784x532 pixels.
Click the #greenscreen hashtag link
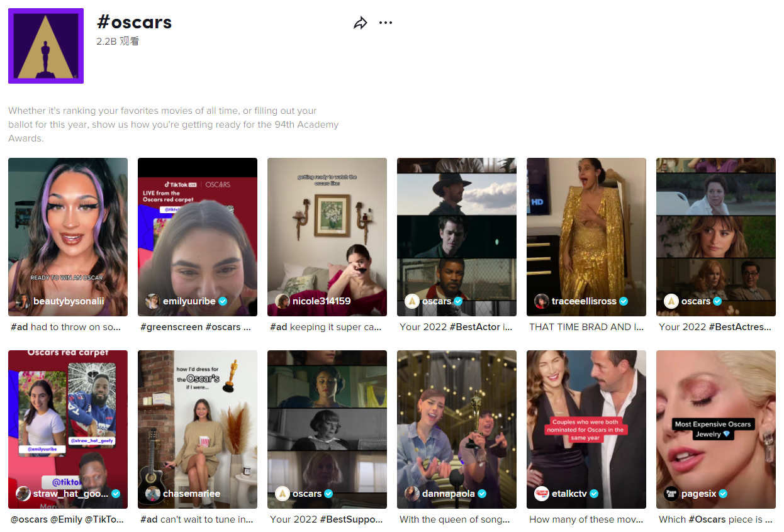[x=172, y=327]
